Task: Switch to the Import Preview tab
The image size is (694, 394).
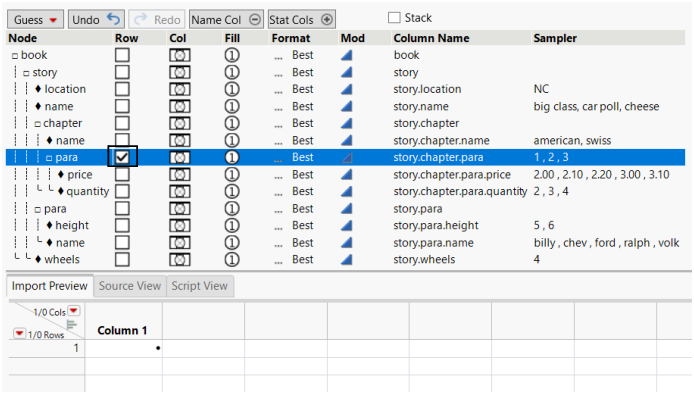Action: point(50,286)
